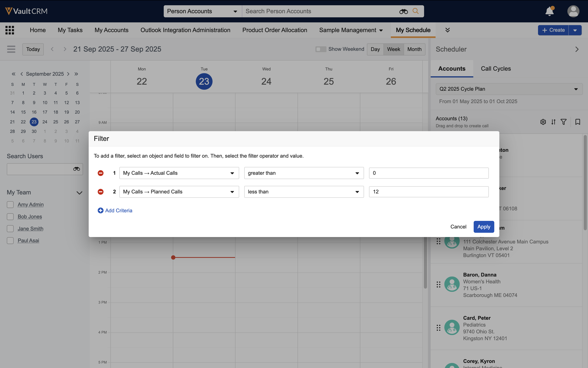Expand Q2 2025 Cycle Plan dropdown
This screenshot has width=588, height=368.
(x=509, y=89)
